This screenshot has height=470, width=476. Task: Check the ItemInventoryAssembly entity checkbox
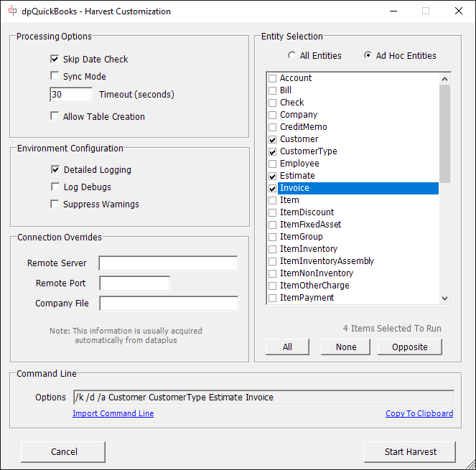point(273,261)
